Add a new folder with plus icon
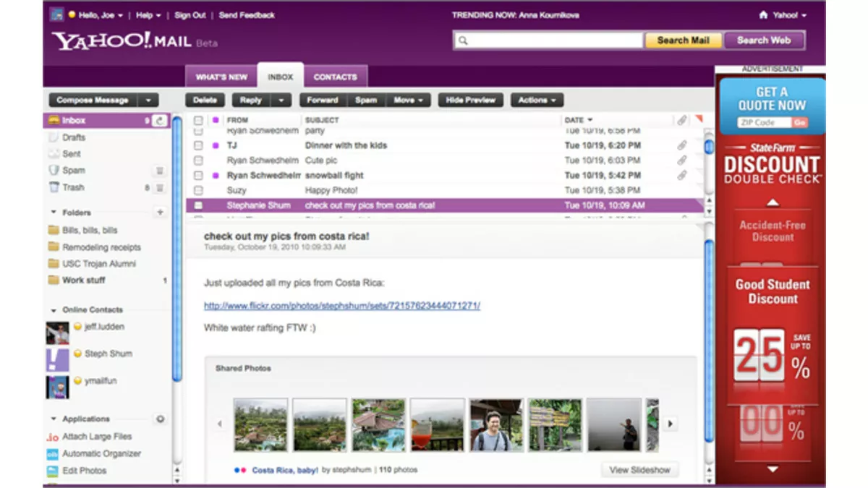 click(160, 213)
